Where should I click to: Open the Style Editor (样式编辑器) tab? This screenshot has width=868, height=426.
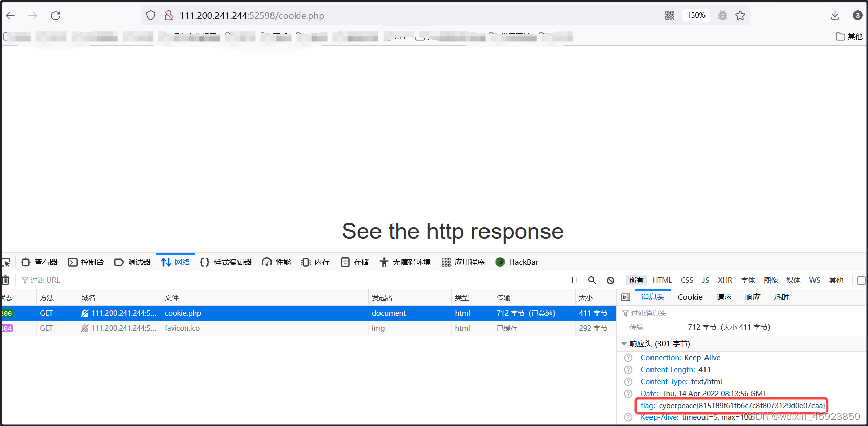226,262
